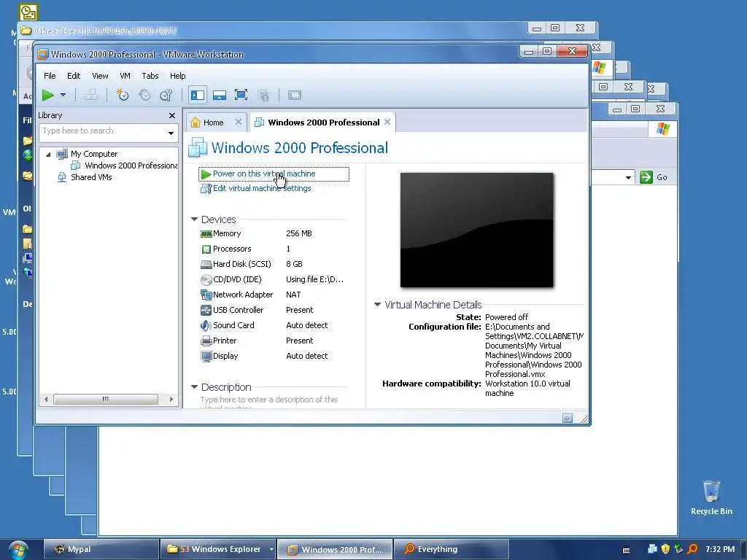Image resolution: width=747 pixels, height=560 pixels.
Task: Click the 8 GB hard disk value
Action: (x=294, y=264)
